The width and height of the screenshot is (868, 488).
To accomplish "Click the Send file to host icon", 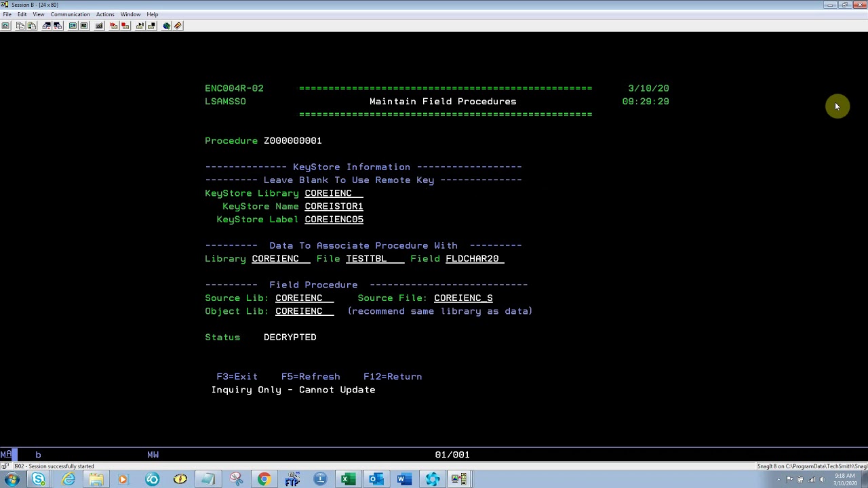I will pos(46,26).
